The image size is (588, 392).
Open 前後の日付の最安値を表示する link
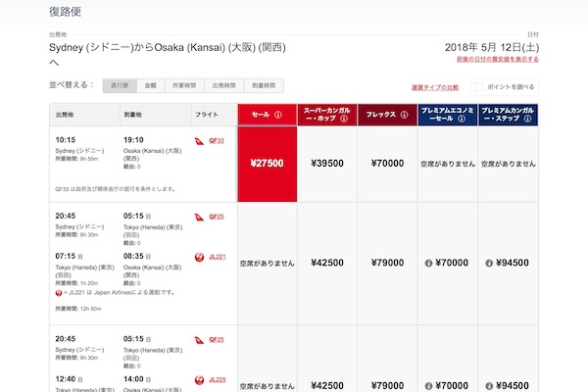click(498, 59)
